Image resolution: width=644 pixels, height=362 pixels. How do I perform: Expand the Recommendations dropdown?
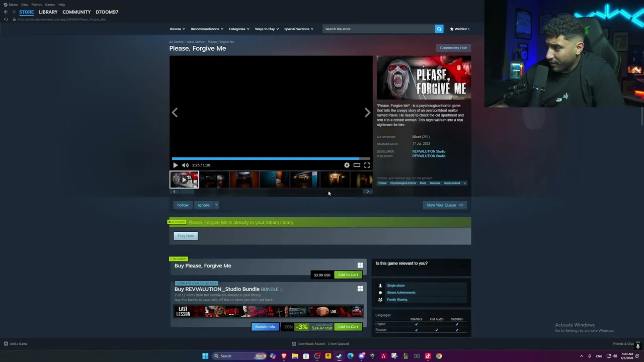206,29
